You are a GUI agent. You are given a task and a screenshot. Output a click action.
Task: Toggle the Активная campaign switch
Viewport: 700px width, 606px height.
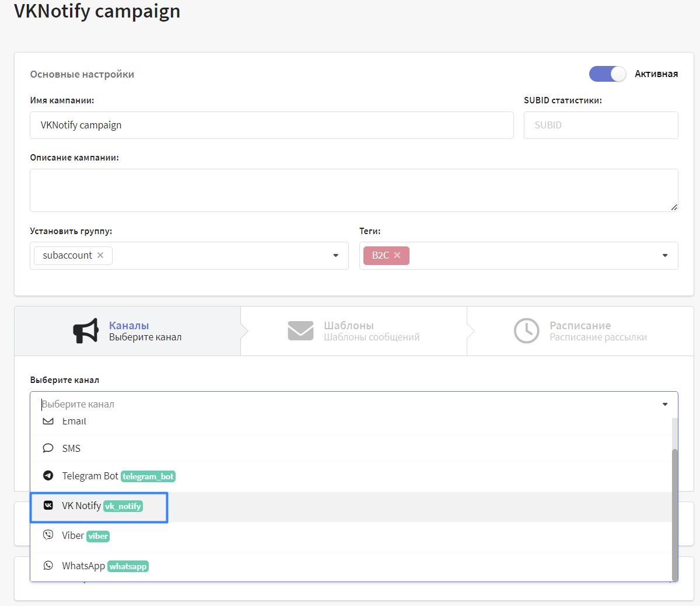(607, 74)
